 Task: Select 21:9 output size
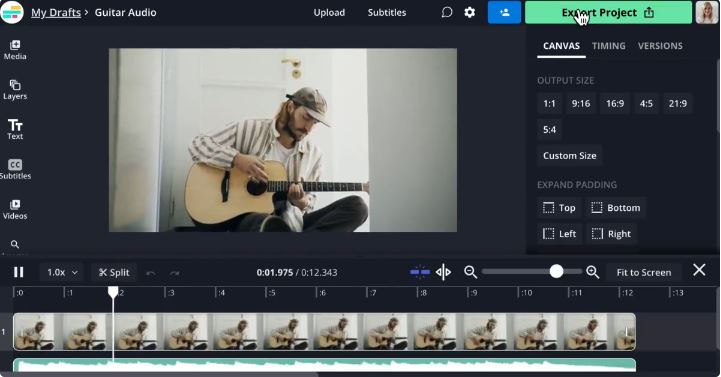(x=678, y=103)
